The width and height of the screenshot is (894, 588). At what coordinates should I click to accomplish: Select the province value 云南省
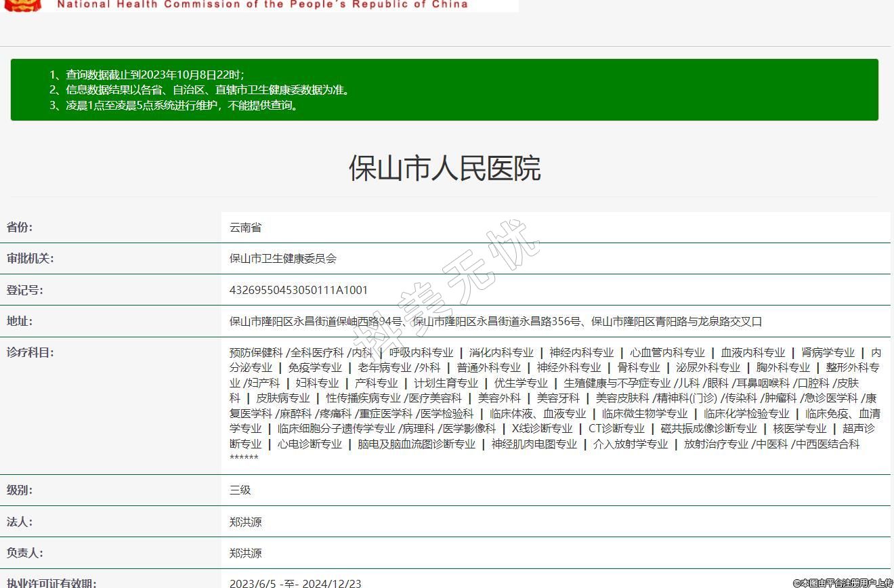(245, 228)
